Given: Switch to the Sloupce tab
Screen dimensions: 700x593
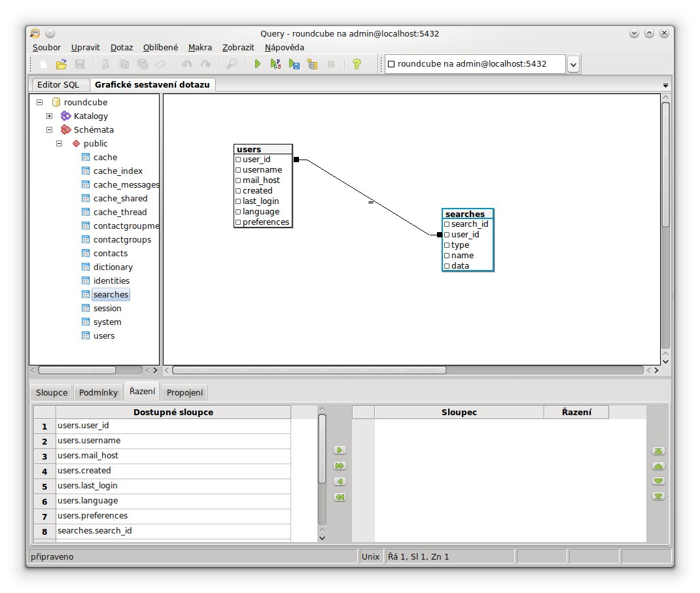Looking at the screenshot, I should (x=52, y=393).
